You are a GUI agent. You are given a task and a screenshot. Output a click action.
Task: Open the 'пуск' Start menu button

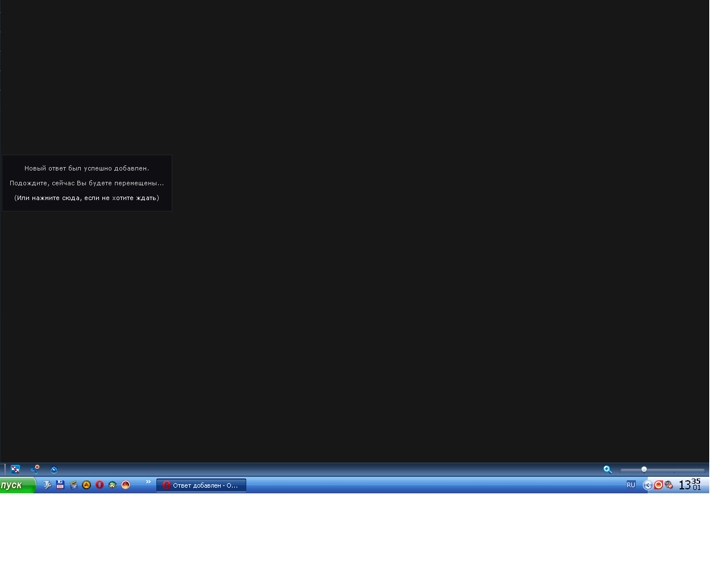pyautogui.click(x=18, y=485)
